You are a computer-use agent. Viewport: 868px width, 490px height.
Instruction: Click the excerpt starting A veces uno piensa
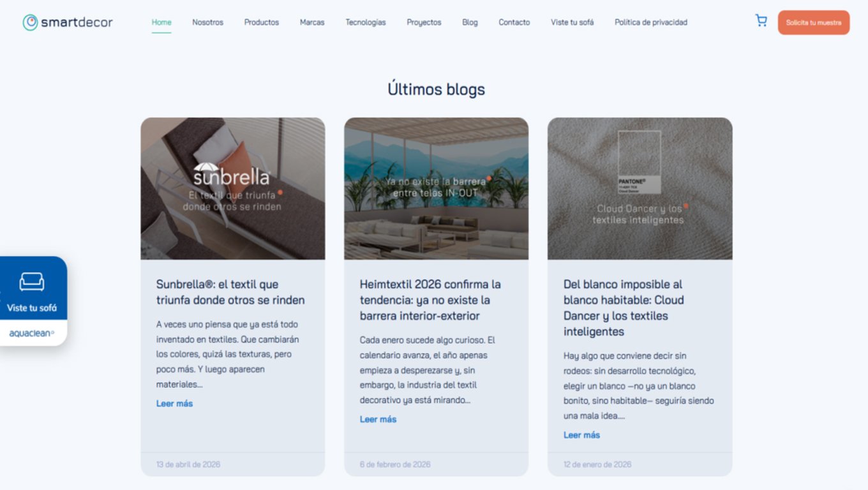tap(228, 354)
